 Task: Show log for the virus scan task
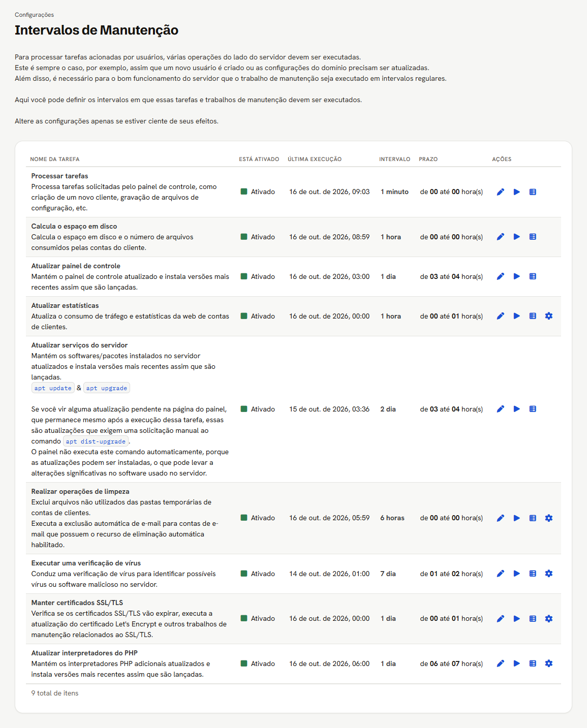pos(533,574)
